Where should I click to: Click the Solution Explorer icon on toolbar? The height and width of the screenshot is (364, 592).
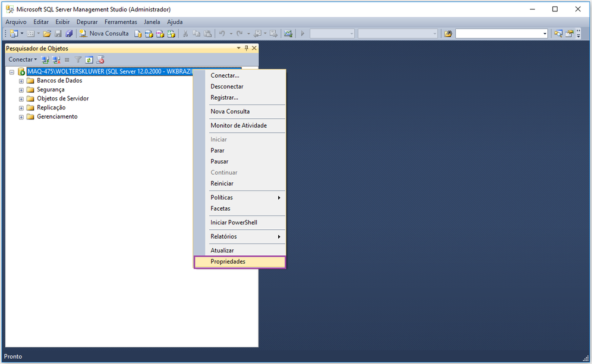558,34
